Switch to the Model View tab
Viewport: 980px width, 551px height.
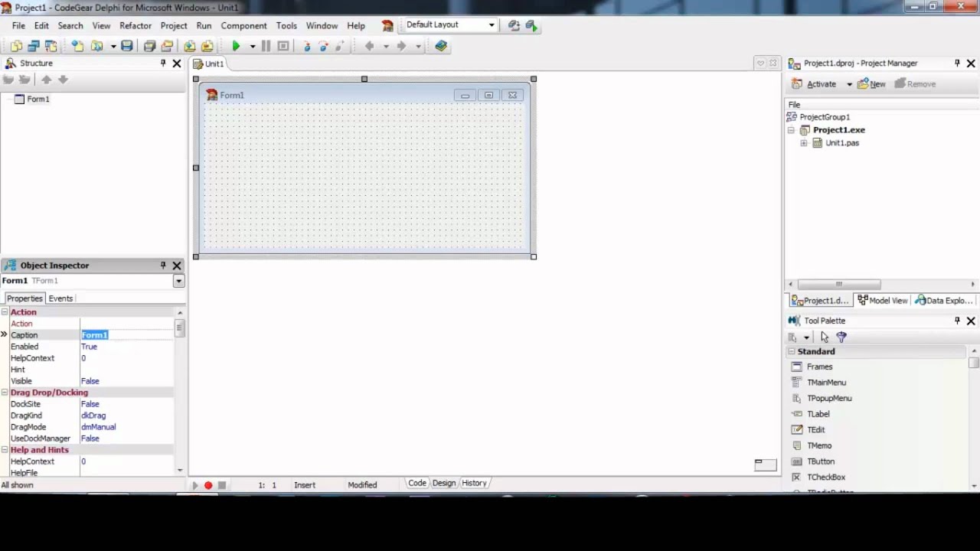coord(883,301)
